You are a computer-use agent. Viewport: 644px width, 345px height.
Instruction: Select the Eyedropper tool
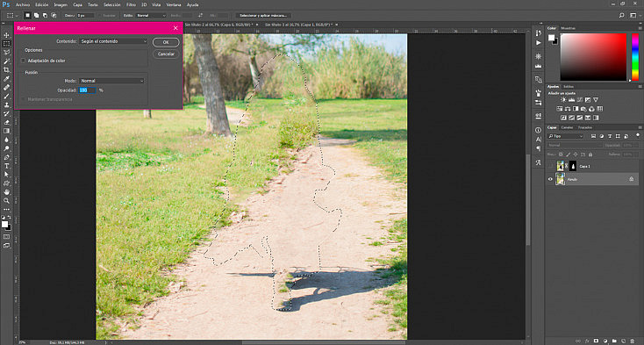pos(6,79)
